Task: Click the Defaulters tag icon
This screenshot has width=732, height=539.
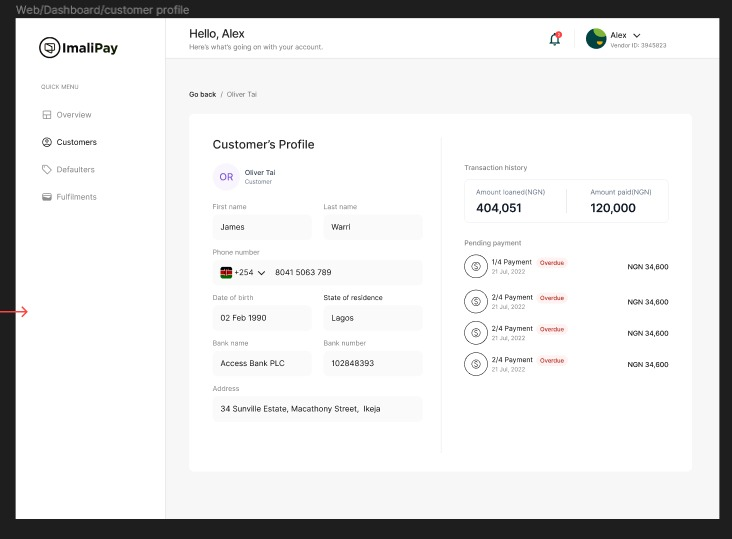Action: coord(47,169)
